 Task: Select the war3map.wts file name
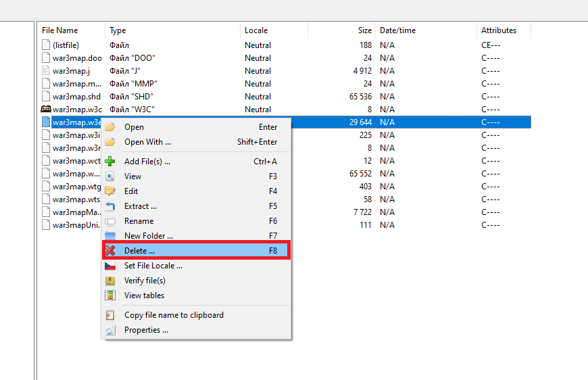point(76,199)
